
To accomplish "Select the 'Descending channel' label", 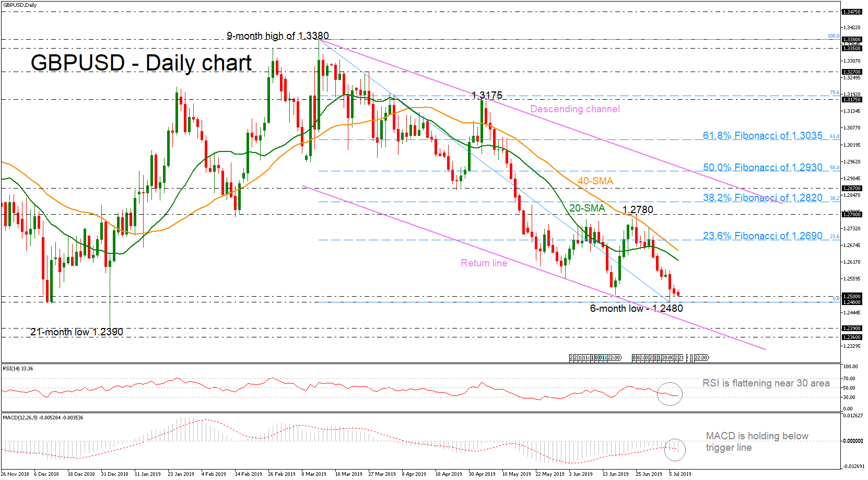I will click(x=575, y=109).
